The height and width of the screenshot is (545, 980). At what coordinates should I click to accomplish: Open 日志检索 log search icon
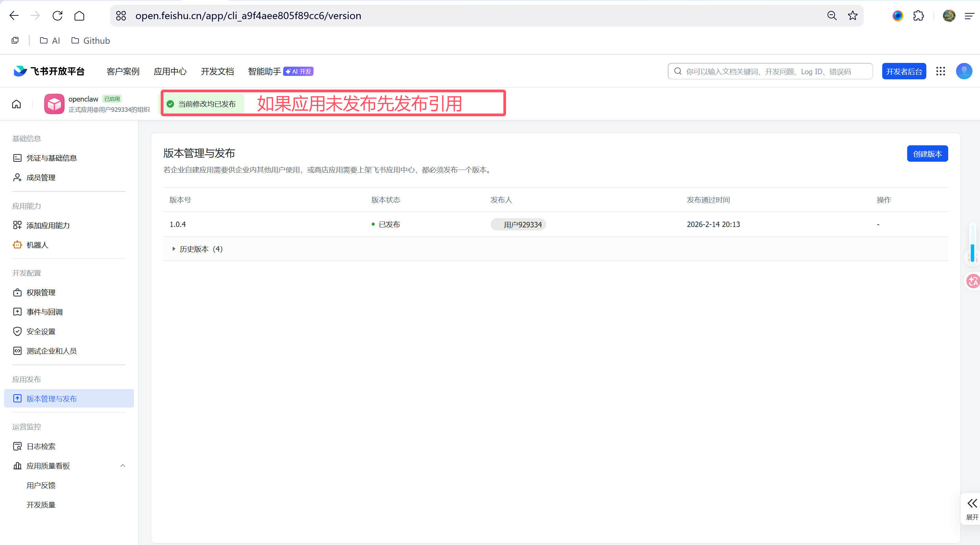point(17,446)
